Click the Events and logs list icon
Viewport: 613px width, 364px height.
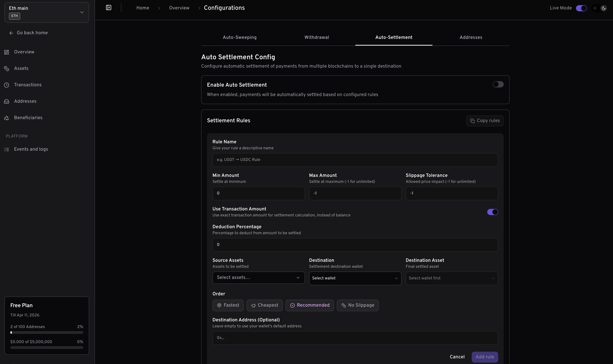pos(7,149)
